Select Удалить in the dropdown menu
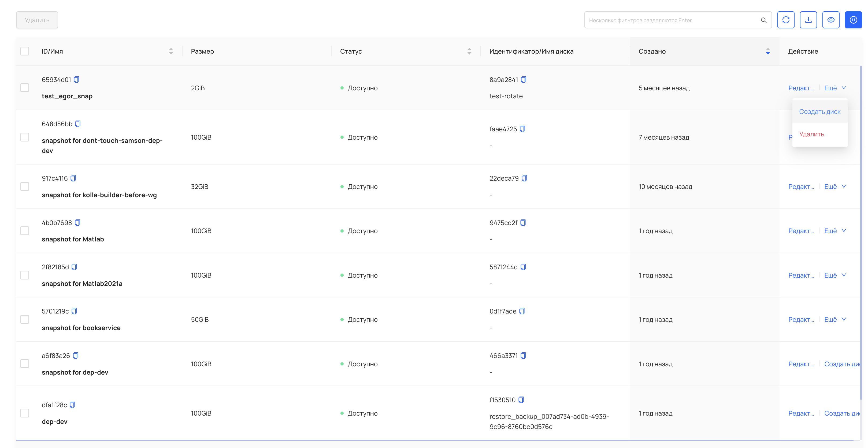 (x=811, y=134)
